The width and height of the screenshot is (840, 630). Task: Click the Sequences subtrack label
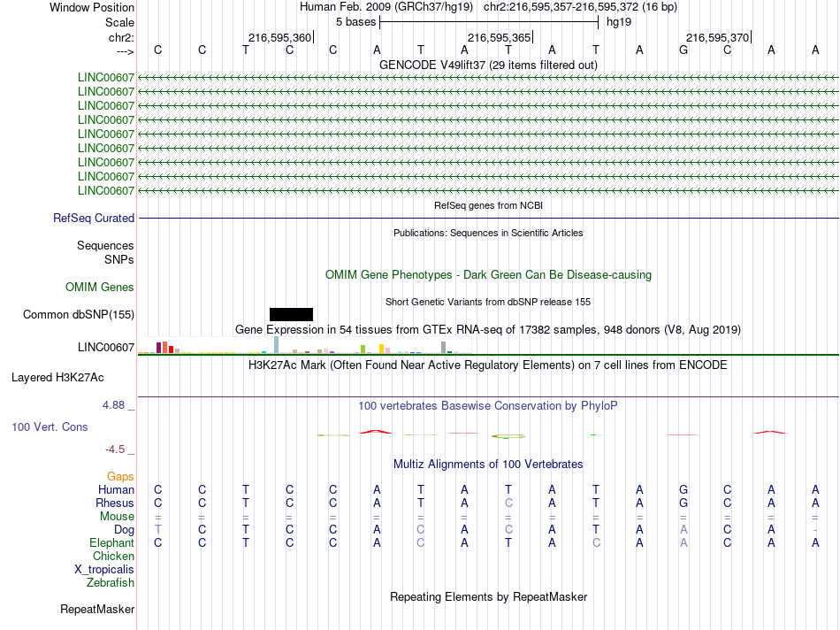tap(105, 246)
